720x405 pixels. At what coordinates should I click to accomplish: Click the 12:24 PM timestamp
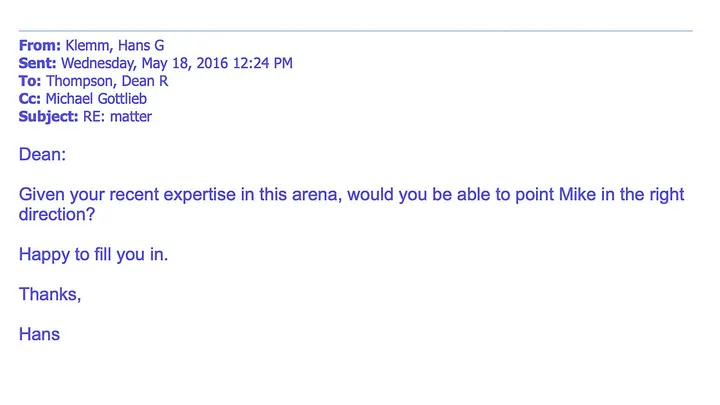pyautogui.click(x=262, y=63)
